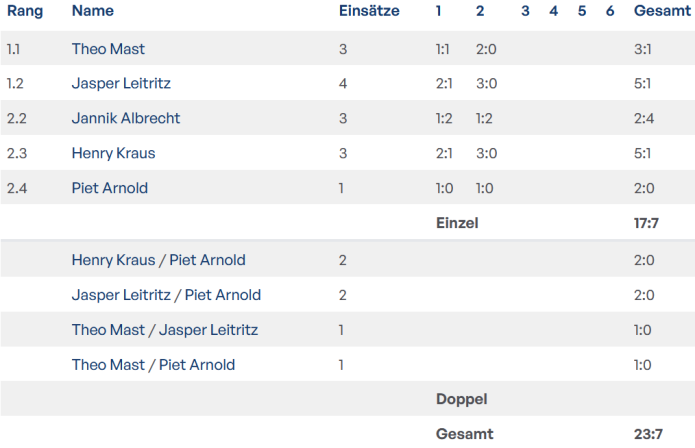Click Jannik Albrecht's 2:4 total
Viewport: 695px width, 448px height.
[x=644, y=118]
